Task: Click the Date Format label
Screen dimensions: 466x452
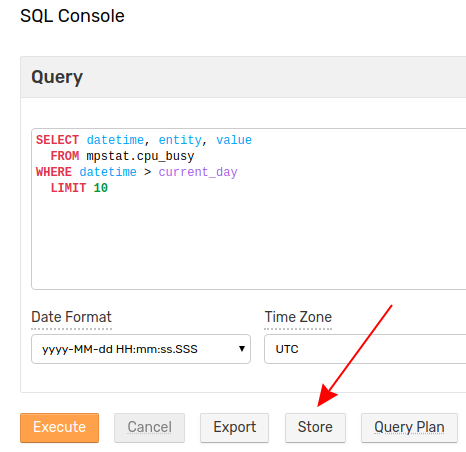Action: 71,317
